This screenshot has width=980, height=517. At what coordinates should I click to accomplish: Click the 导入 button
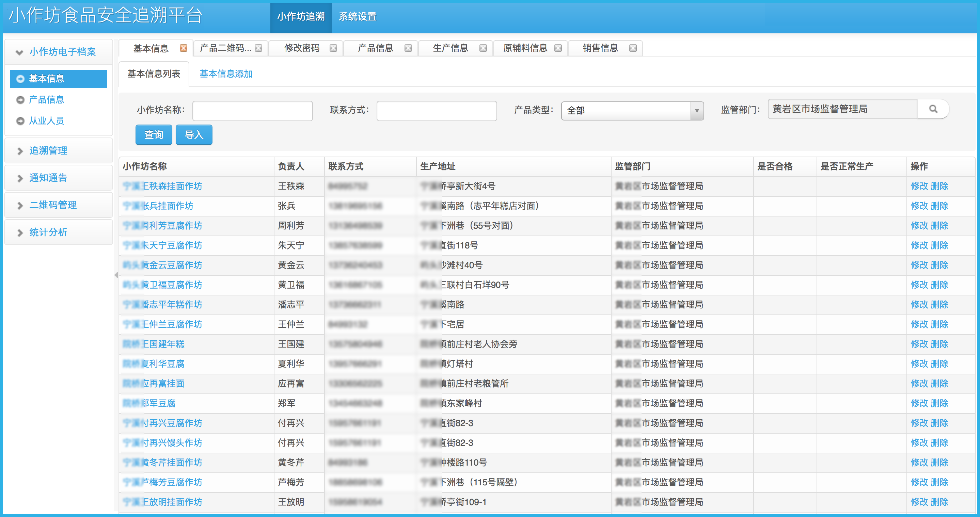point(194,134)
